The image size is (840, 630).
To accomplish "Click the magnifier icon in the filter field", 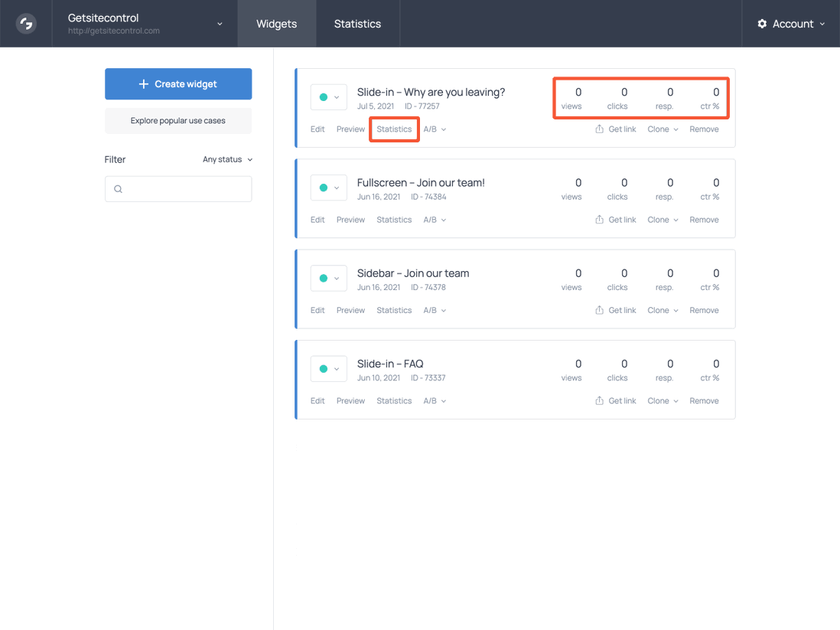I will pyautogui.click(x=117, y=189).
